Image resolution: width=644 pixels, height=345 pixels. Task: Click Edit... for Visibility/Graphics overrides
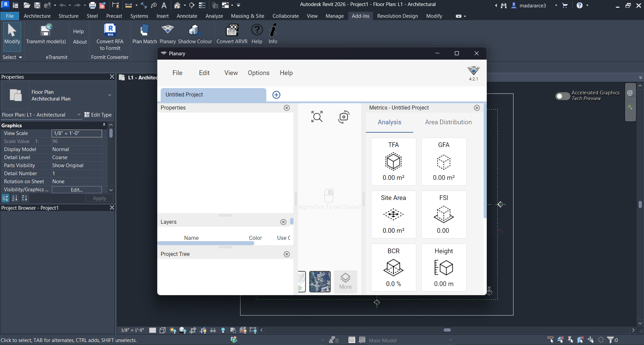point(77,190)
